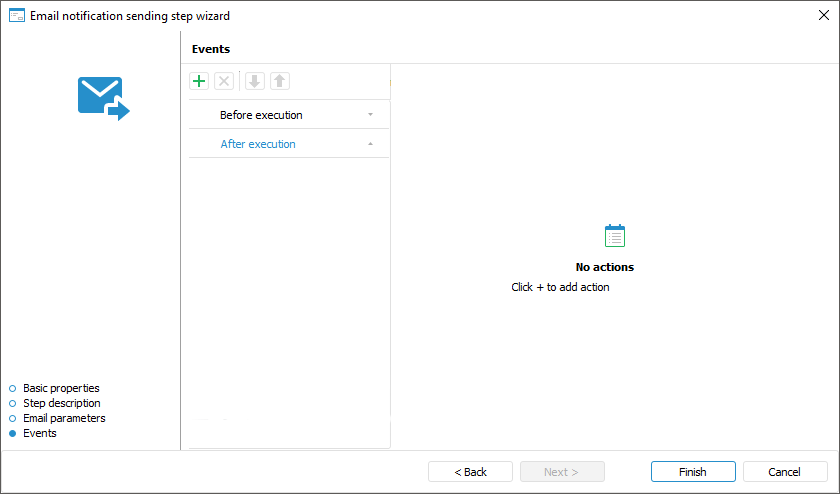Select the After execution event
Screen dimensions: 840x494
point(258,144)
